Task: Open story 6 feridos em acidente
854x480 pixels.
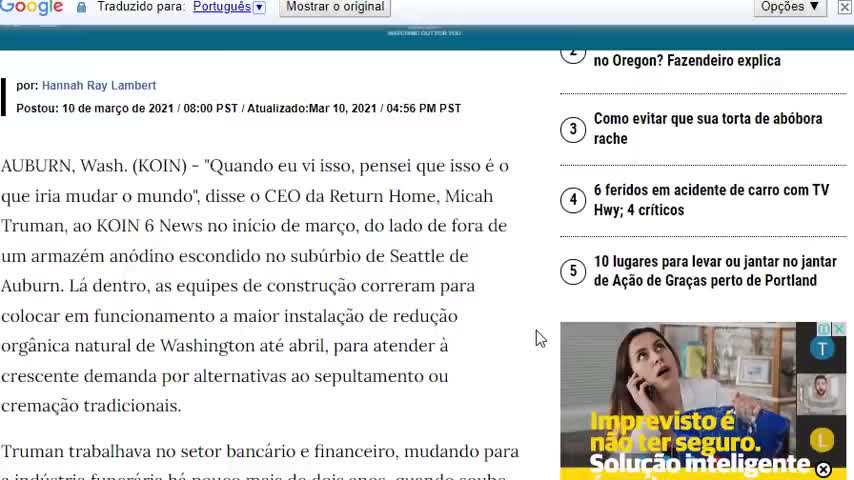Action: tap(711, 200)
